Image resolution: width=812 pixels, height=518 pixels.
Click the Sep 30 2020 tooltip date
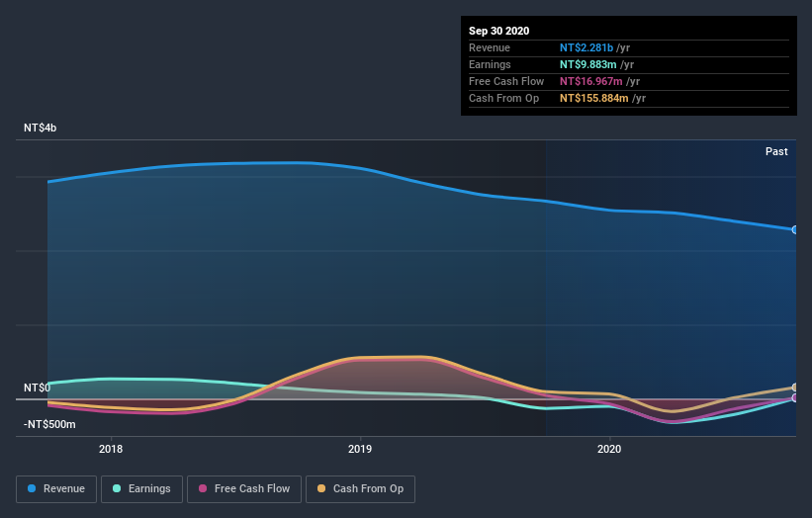498,31
